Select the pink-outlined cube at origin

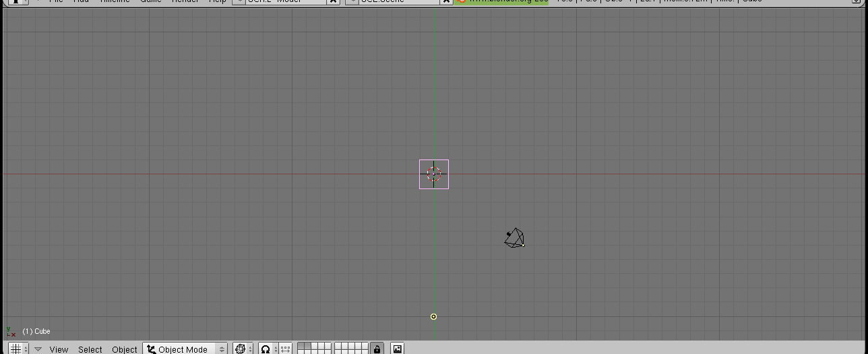pos(434,174)
